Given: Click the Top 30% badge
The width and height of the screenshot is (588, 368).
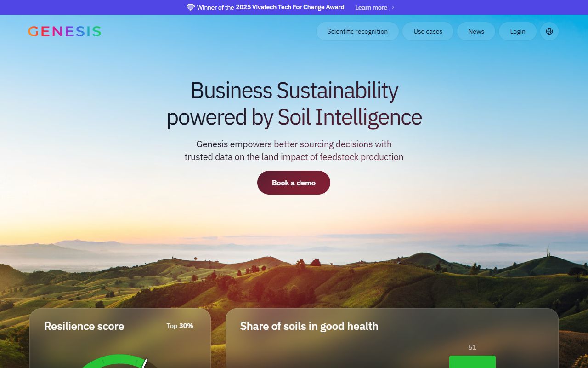Looking at the screenshot, I should click(x=180, y=326).
